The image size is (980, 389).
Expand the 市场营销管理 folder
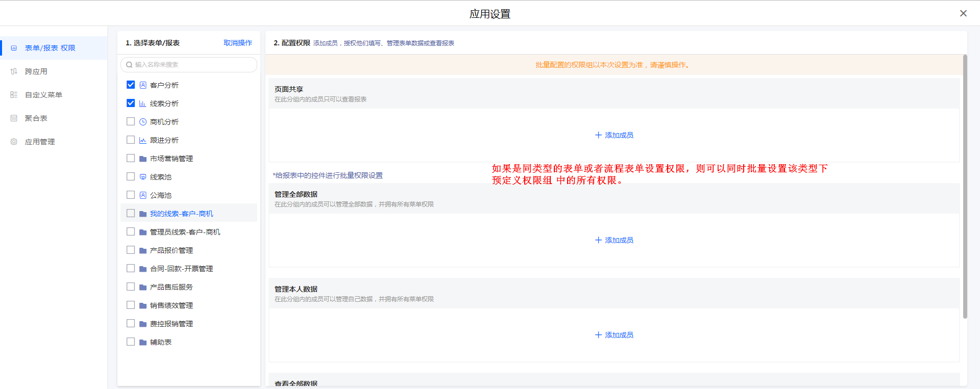coord(171,159)
